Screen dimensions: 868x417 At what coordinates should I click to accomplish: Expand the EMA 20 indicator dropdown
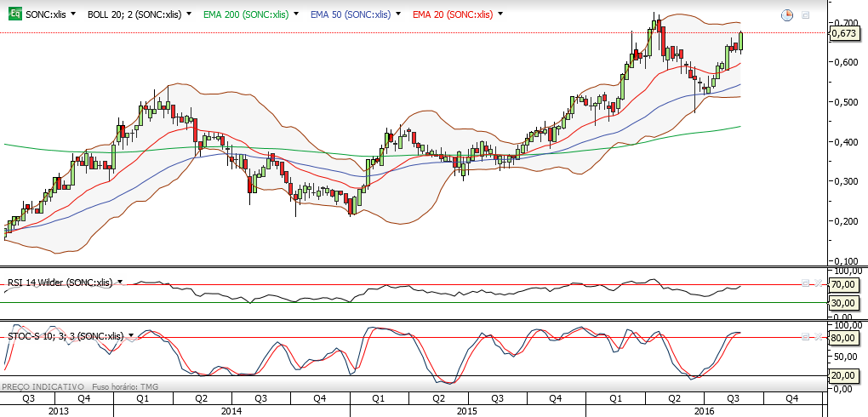pos(500,14)
